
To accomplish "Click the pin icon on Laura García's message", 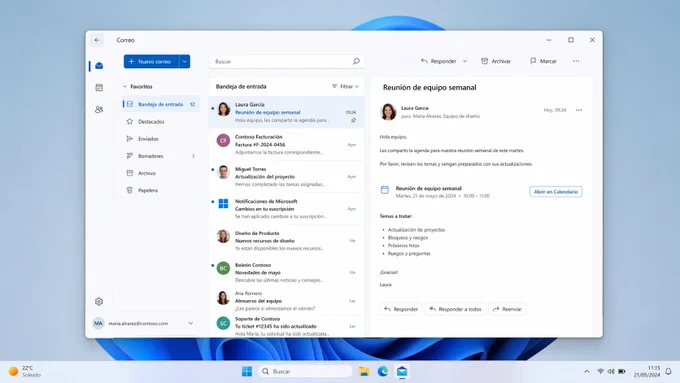I will point(353,120).
